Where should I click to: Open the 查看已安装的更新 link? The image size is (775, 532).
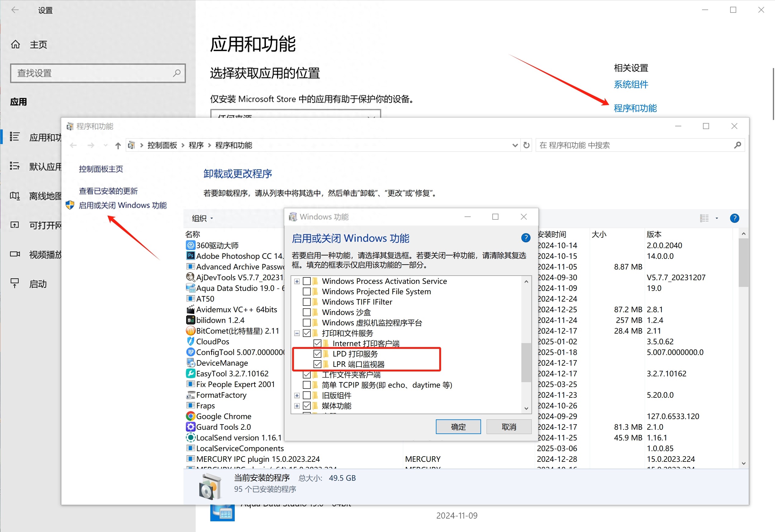[x=108, y=191]
